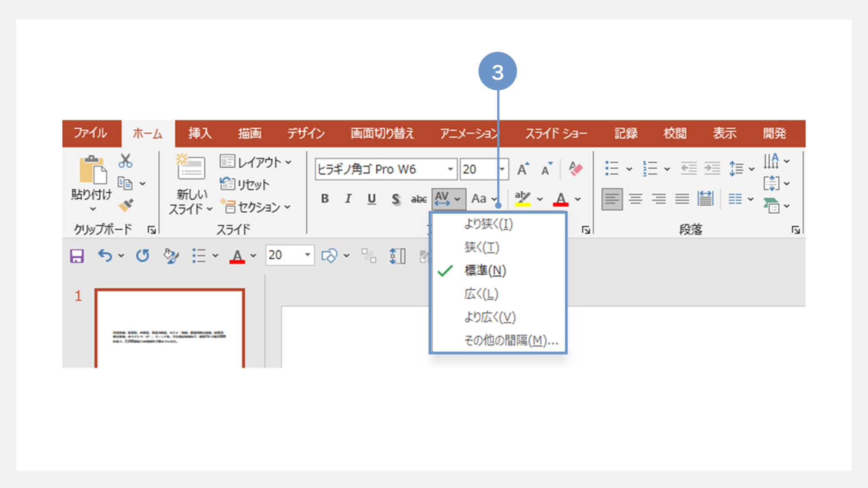Apply the yellow text highlight color
Image resolution: width=868 pixels, height=488 pixels.
coord(523,199)
